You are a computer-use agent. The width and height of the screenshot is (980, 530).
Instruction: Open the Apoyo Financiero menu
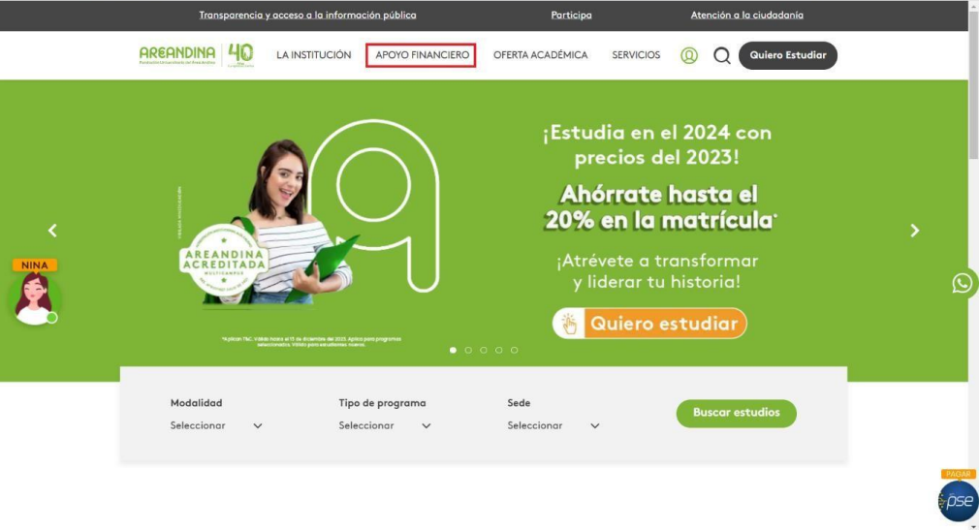[x=422, y=55]
